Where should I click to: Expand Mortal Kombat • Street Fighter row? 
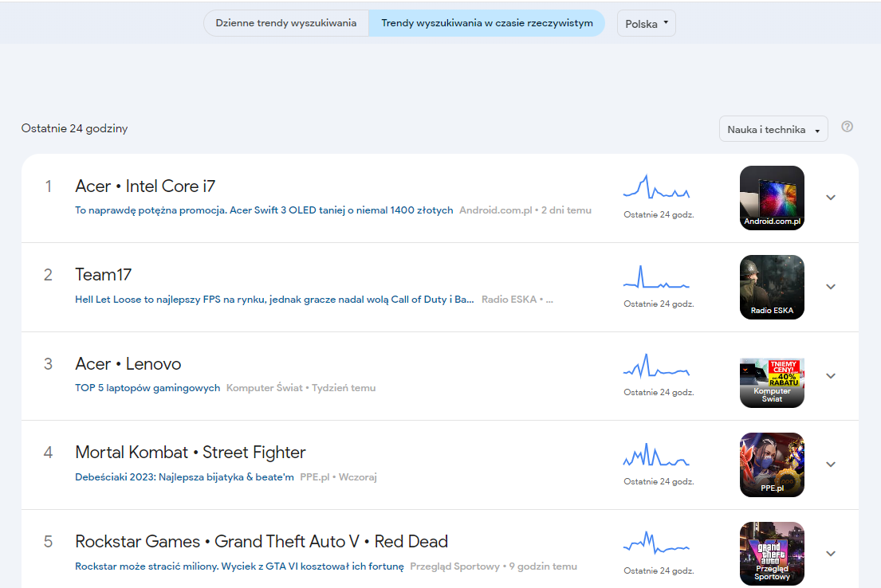pos(831,465)
